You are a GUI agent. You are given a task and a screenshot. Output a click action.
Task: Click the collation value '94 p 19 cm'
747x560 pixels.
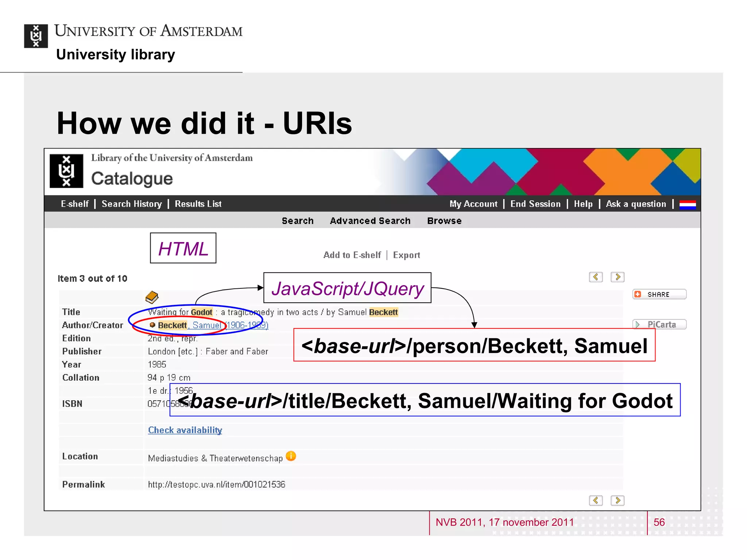click(169, 378)
